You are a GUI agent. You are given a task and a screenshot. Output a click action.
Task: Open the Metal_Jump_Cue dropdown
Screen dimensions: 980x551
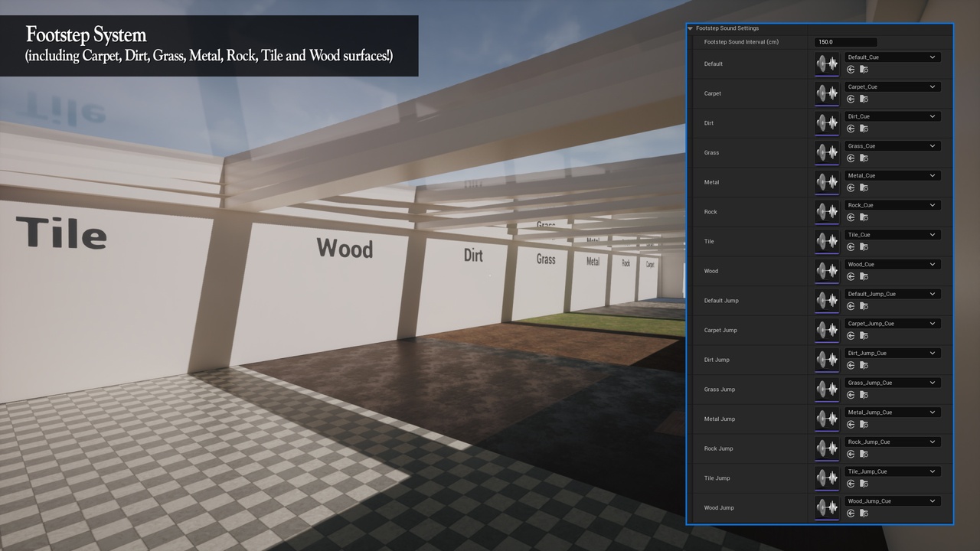point(892,412)
